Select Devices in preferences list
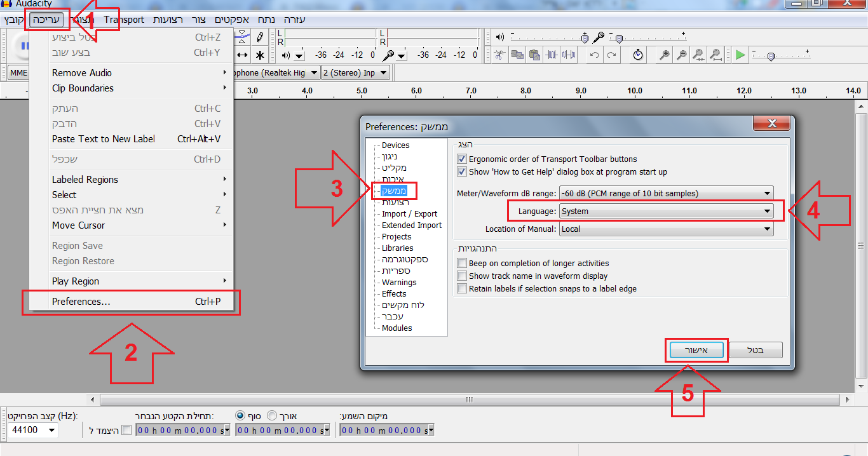 (x=396, y=145)
